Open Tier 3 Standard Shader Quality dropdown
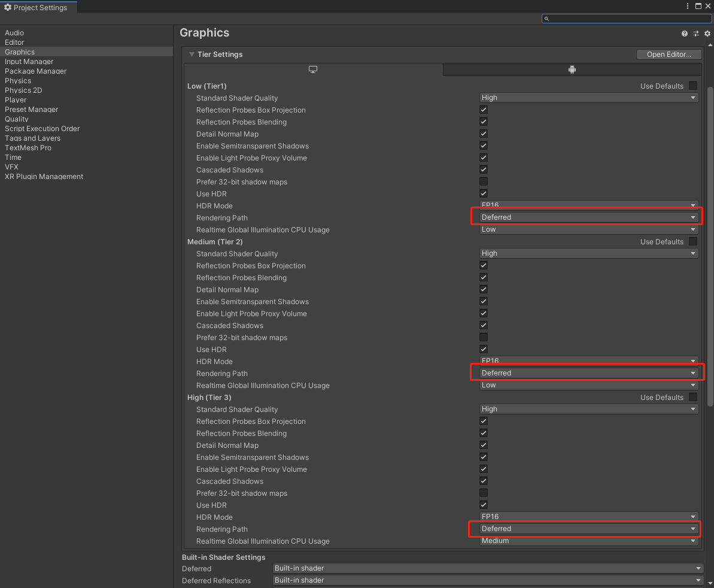The image size is (714, 588). coord(589,409)
